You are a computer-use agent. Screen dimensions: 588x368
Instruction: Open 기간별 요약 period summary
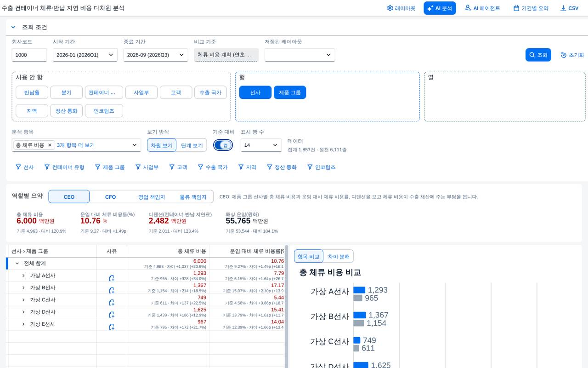[x=531, y=8]
